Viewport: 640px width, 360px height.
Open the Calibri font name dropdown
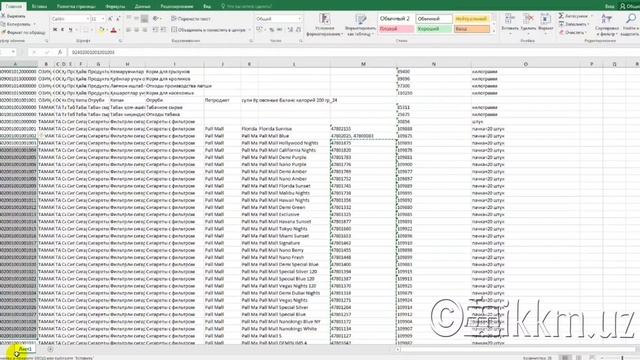tap(87, 19)
